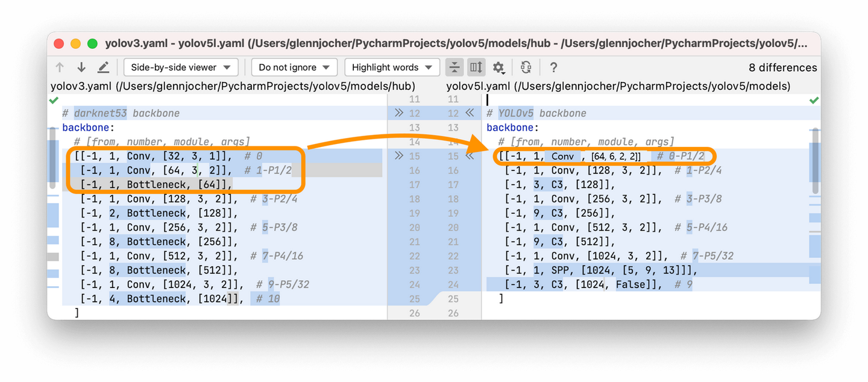This screenshot has width=868, height=382.
Task: Click the next difference down arrow
Action: [81, 67]
